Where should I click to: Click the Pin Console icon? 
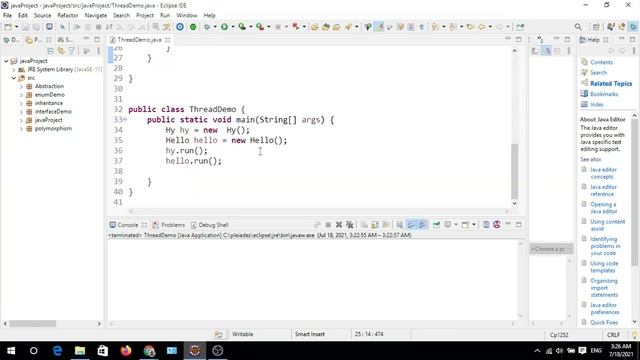point(436,224)
